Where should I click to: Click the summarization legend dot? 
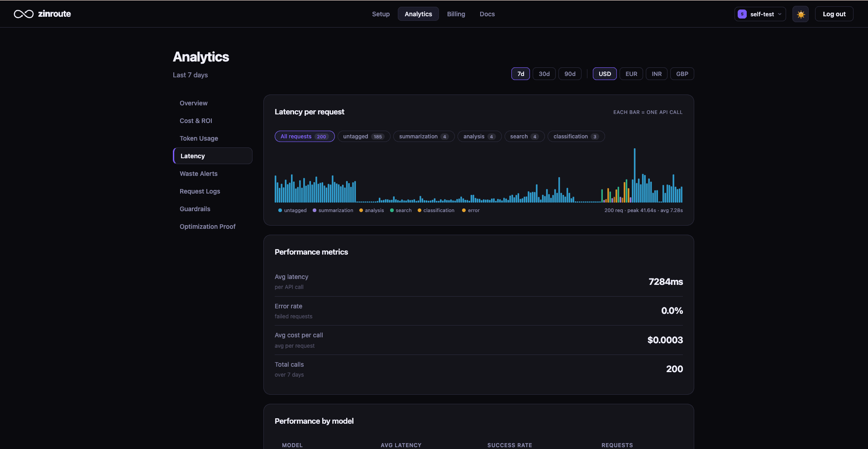[315, 210]
